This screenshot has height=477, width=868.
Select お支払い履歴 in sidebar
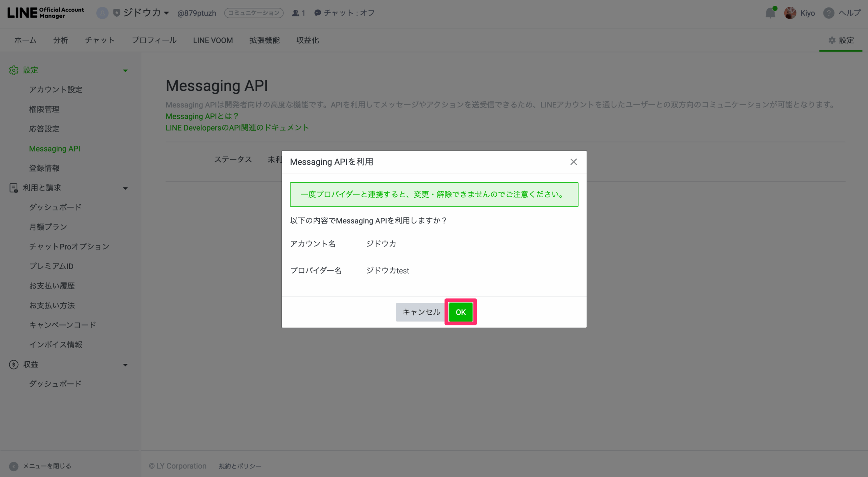coord(52,286)
